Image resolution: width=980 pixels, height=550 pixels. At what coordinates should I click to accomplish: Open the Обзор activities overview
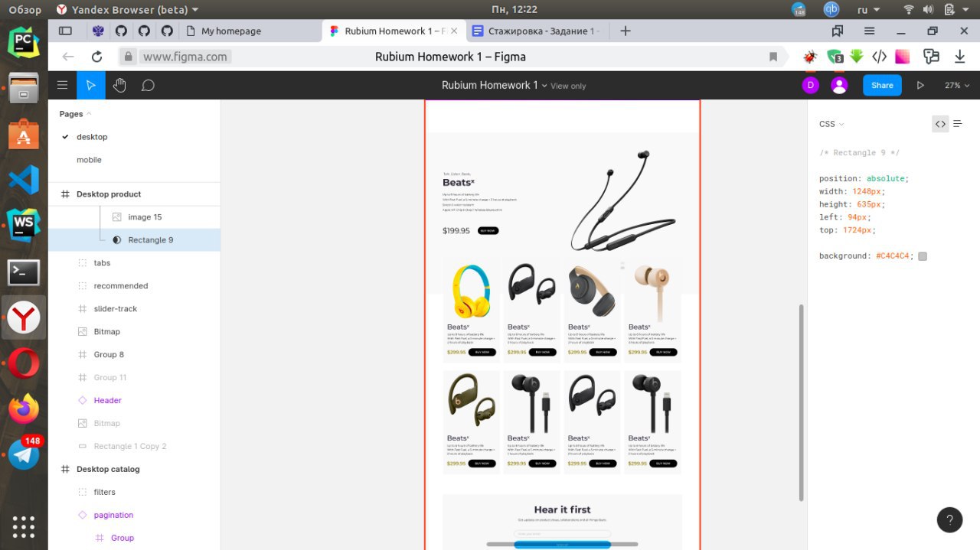[24, 10]
